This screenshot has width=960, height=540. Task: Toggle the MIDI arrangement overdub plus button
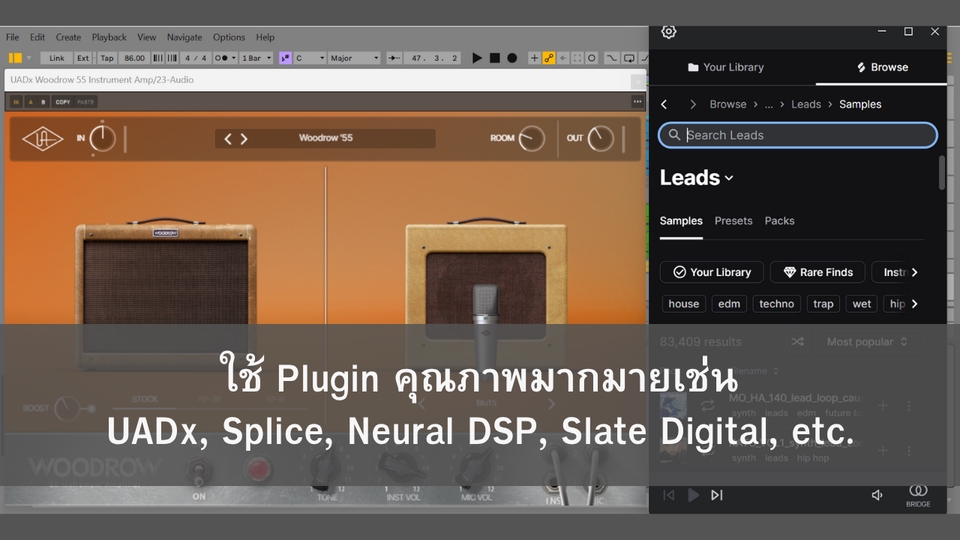(534, 58)
